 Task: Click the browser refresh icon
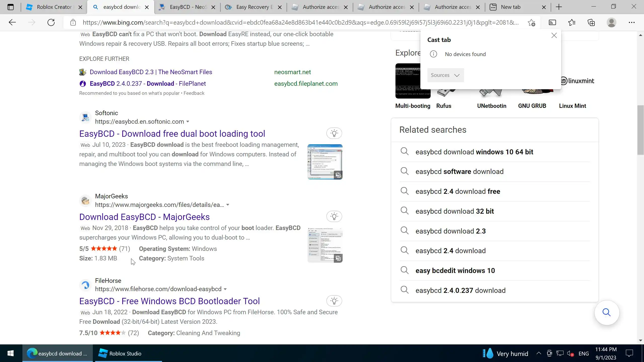pos(51,22)
